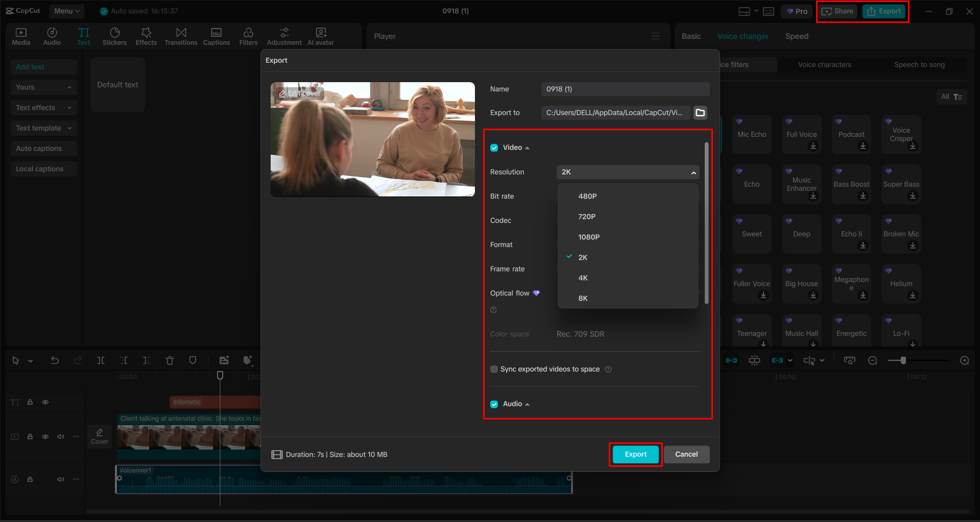This screenshot has height=522, width=980.
Task: Open the Resolution dropdown
Action: coord(627,172)
